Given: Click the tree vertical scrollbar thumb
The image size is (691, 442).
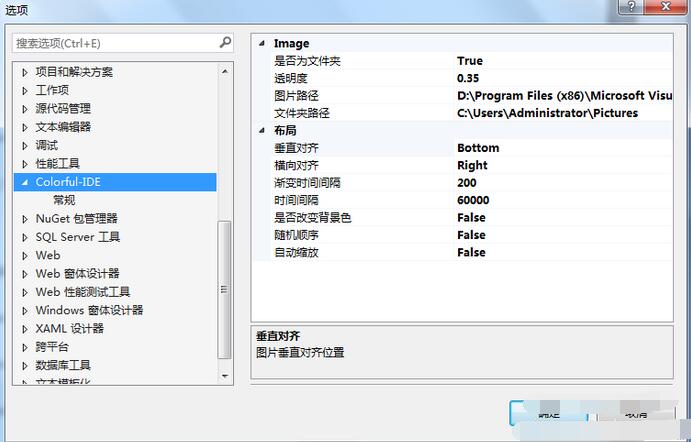Looking at the screenshot, I should [x=225, y=290].
